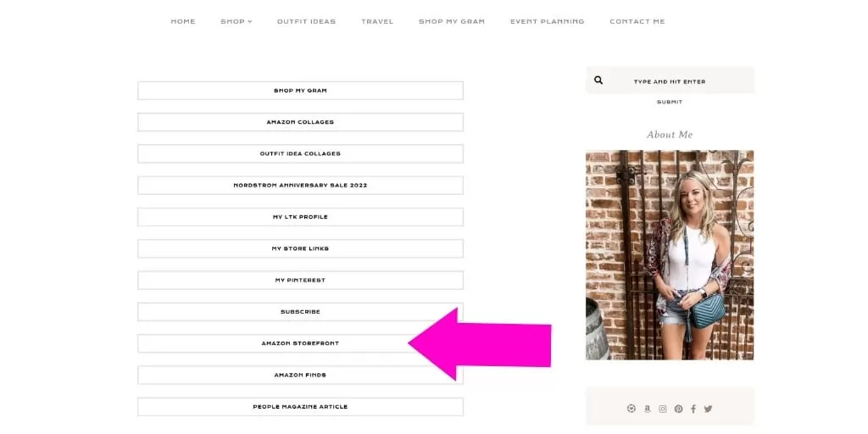
Task: Open the Pinterest icon in sidebar
Action: tap(678, 409)
